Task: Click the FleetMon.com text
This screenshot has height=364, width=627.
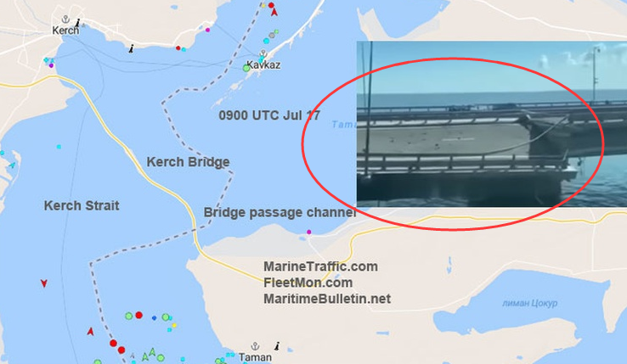Action: [308, 283]
